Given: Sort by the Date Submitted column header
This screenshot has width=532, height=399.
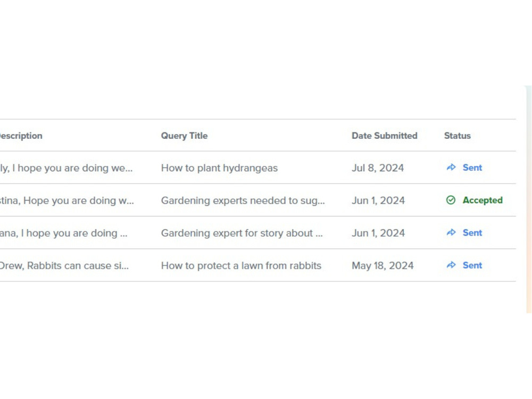Looking at the screenshot, I should [385, 136].
